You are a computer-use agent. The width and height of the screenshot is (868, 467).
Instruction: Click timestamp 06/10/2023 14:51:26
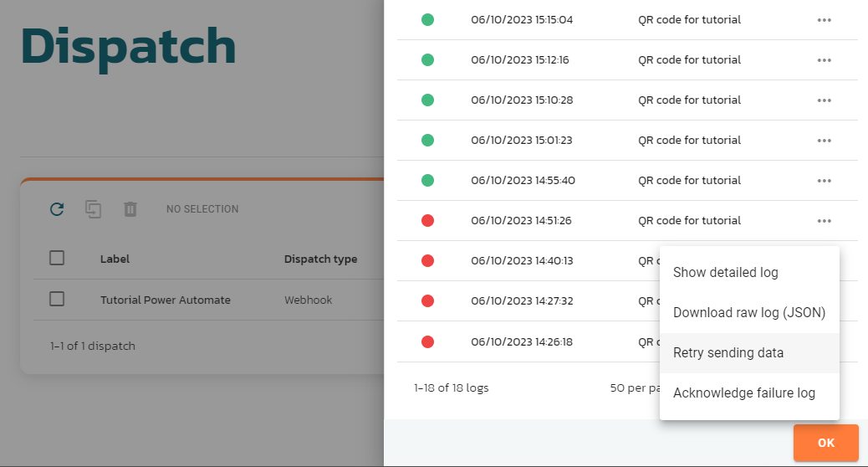click(x=521, y=220)
